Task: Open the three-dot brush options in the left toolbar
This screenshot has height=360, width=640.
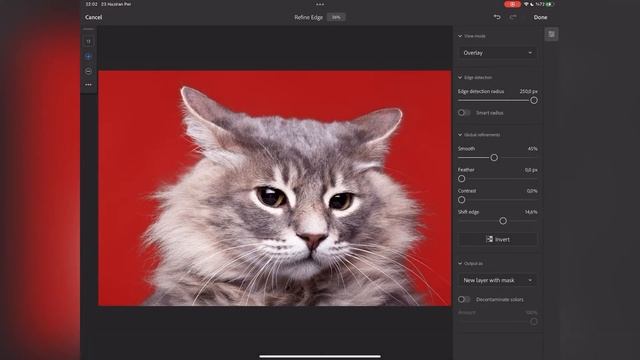Action: click(x=88, y=85)
